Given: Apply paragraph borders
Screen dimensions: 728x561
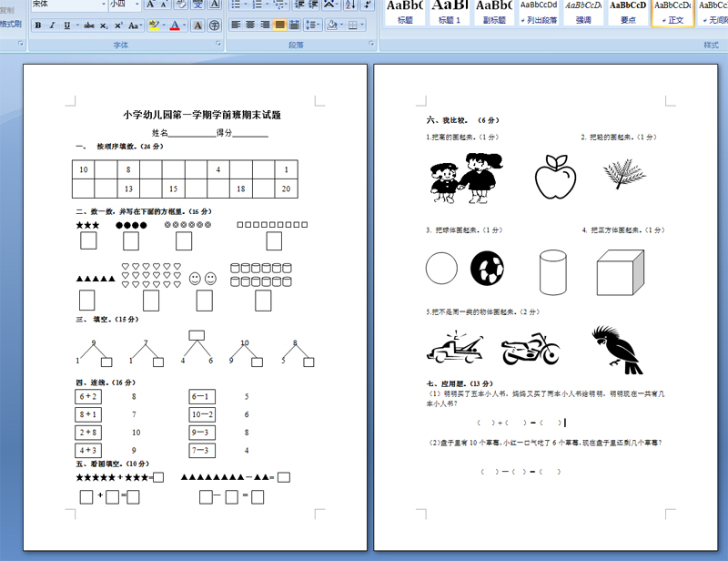Looking at the screenshot, I should click(352, 25).
